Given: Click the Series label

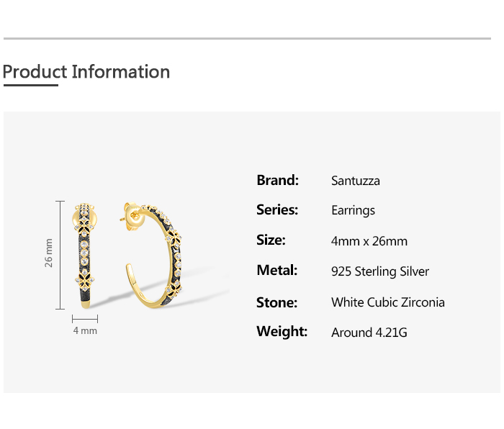Looking at the screenshot, I should (277, 210).
